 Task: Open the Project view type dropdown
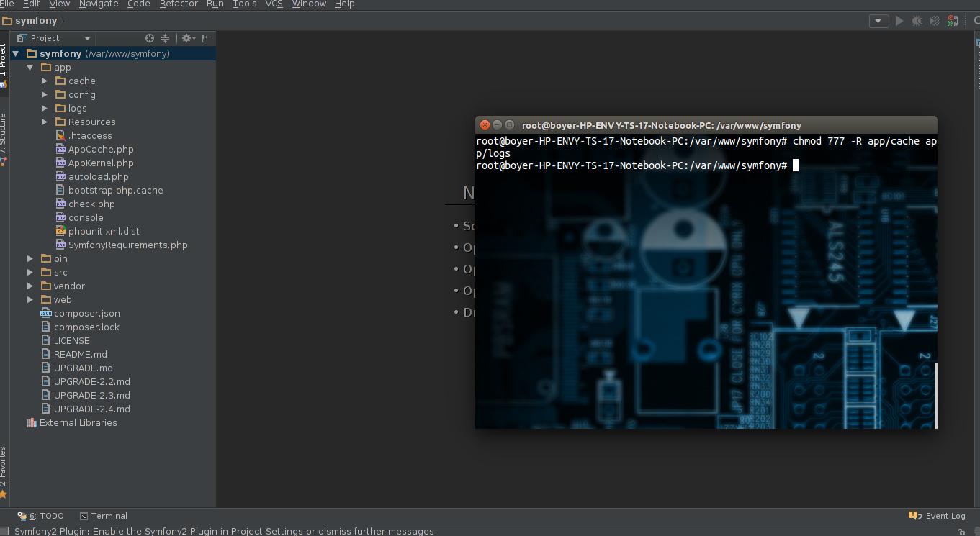(x=54, y=38)
